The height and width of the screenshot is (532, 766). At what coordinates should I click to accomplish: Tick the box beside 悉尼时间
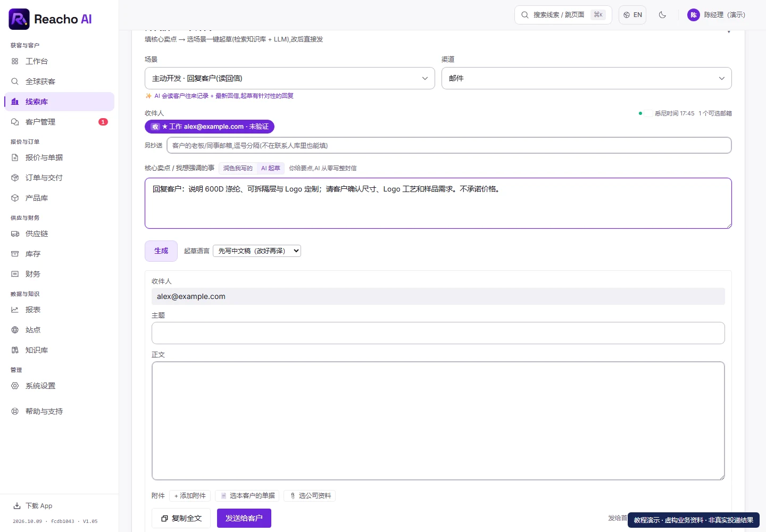point(649,113)
